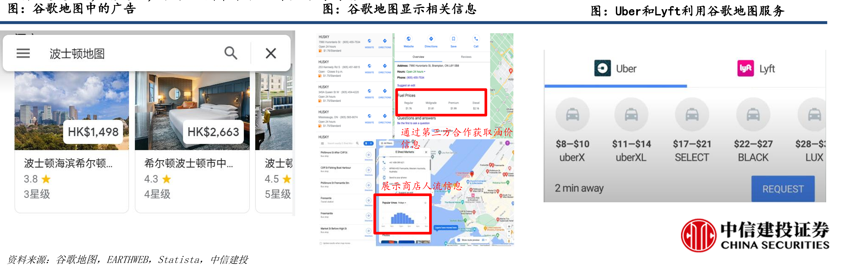Select the 波士顿海滨希尔顿 hotel title

click(x=68, y=163)
